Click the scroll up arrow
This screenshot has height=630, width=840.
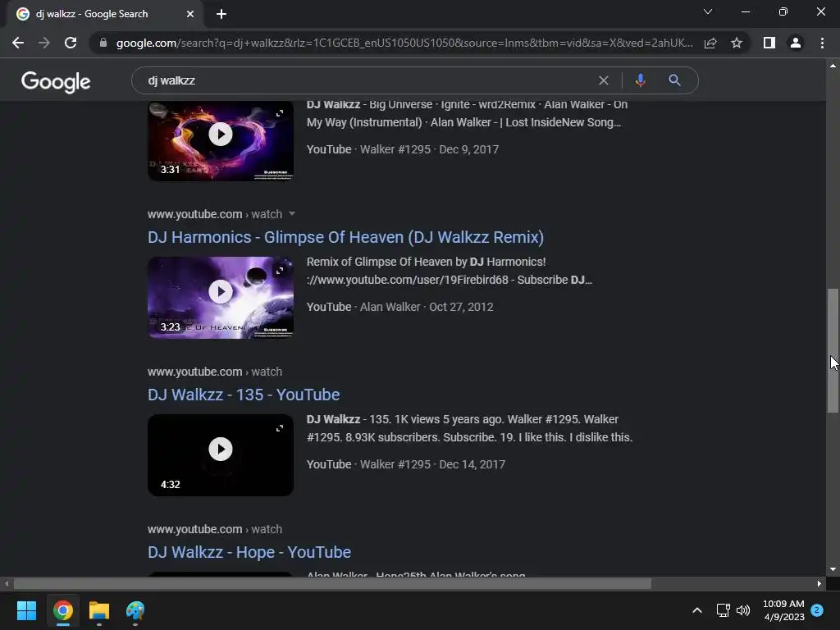click(833, 66)
